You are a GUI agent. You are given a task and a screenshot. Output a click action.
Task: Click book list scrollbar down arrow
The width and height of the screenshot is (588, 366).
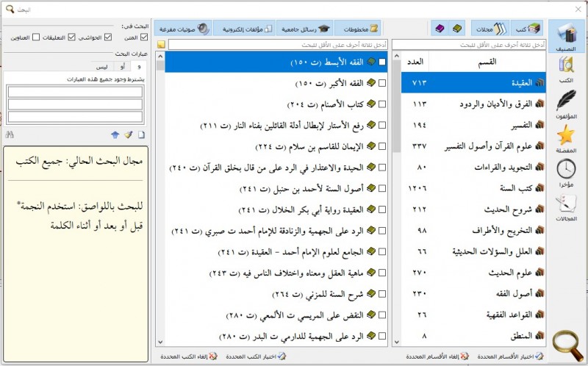[160, 342]
